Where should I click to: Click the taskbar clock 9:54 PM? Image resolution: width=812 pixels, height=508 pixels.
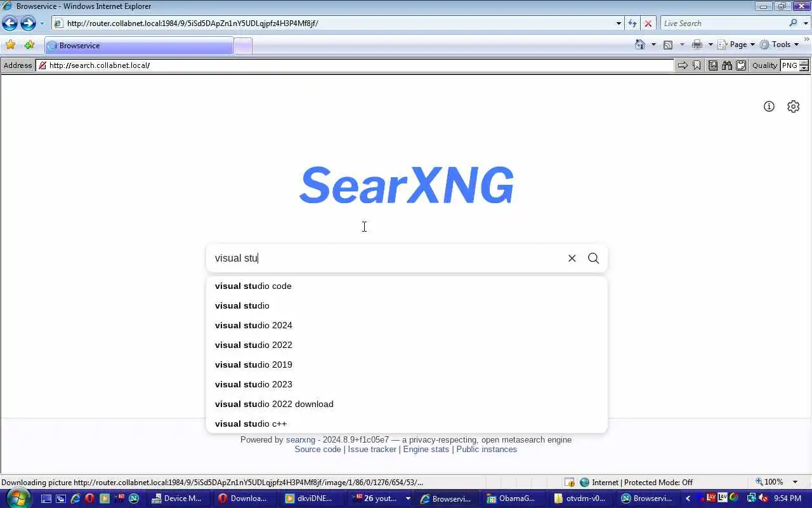[787, 498]
